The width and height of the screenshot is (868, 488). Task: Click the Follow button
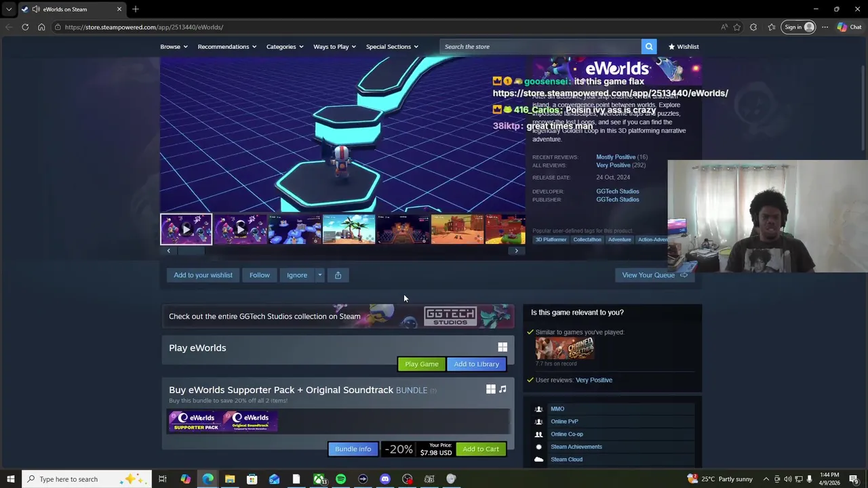click(259, 275)
